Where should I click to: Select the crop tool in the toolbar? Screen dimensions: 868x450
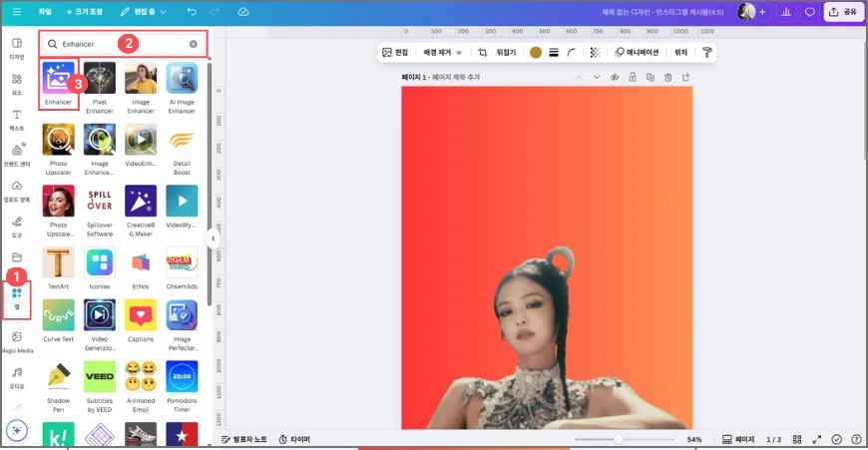point(483,52)
